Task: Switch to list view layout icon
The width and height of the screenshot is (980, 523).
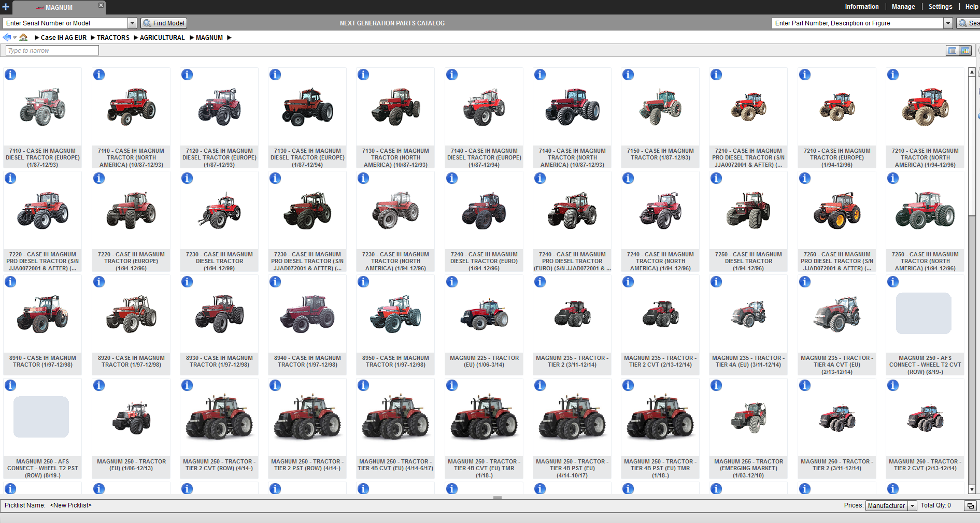Action: 952,50
